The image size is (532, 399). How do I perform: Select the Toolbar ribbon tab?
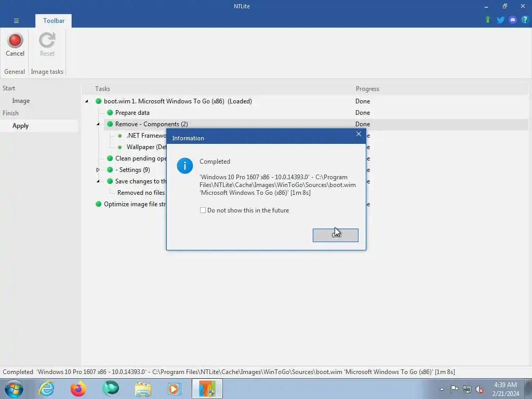pyautogui.click(x=54, y=21)
